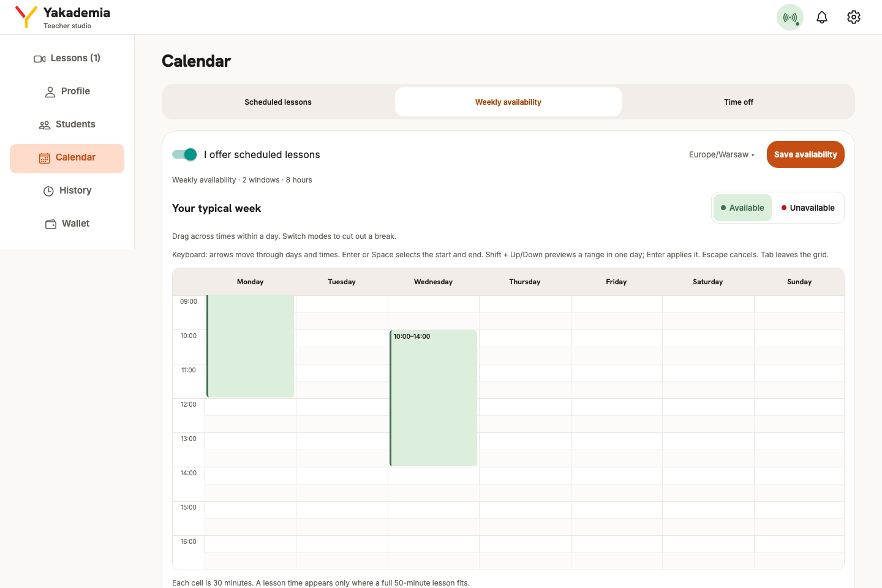882x588 pixels.
Task: Go to Lessons (1) in sidebar
Action: 67,58
